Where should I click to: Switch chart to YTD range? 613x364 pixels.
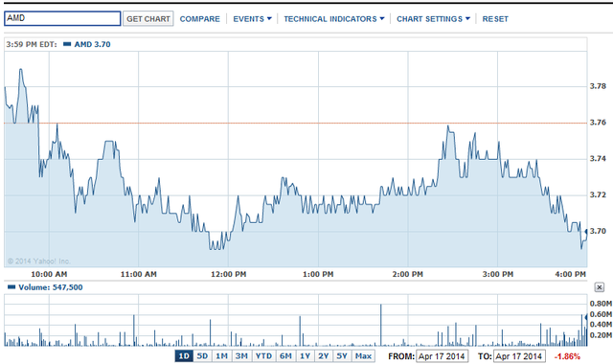click(x=263, y=356)
